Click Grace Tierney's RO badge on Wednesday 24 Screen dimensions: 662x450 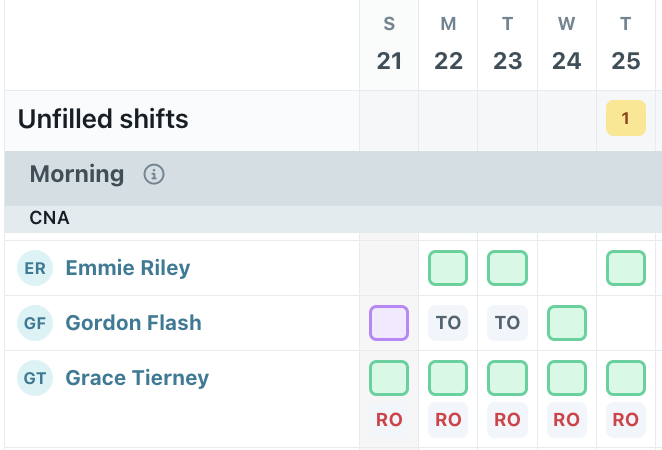point(567,420)
